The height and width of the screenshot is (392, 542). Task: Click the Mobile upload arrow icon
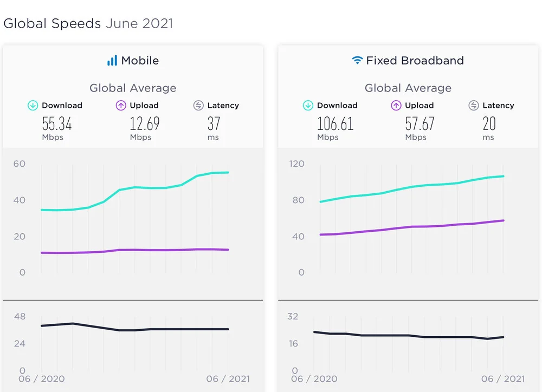[x=121, y=106]
